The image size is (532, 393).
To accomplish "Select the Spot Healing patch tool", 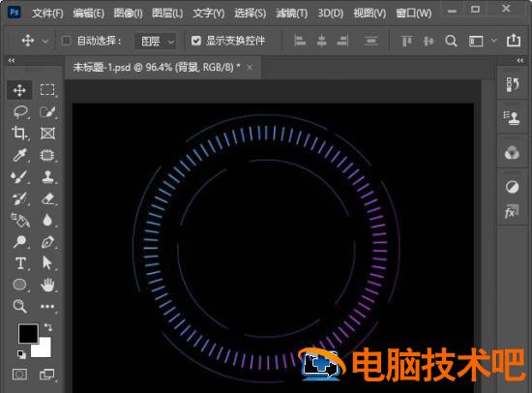I will click(47, 155).
